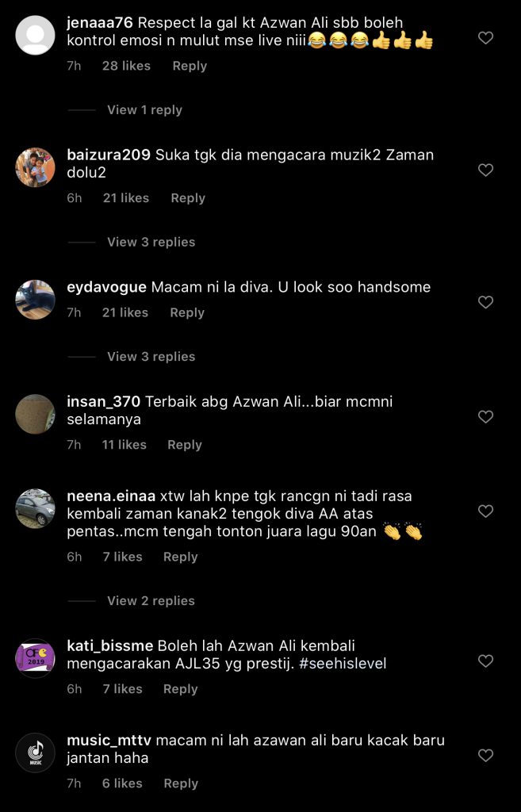Open kati_bissme's purple avatar
521x812 pixels.
tap(35, 658)
